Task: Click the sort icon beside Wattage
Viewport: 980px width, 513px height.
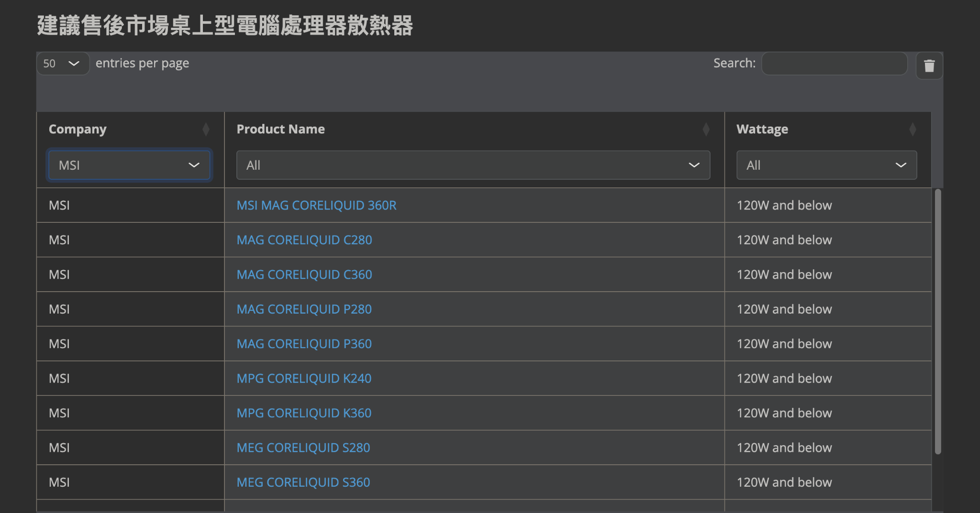Action: 913,129
